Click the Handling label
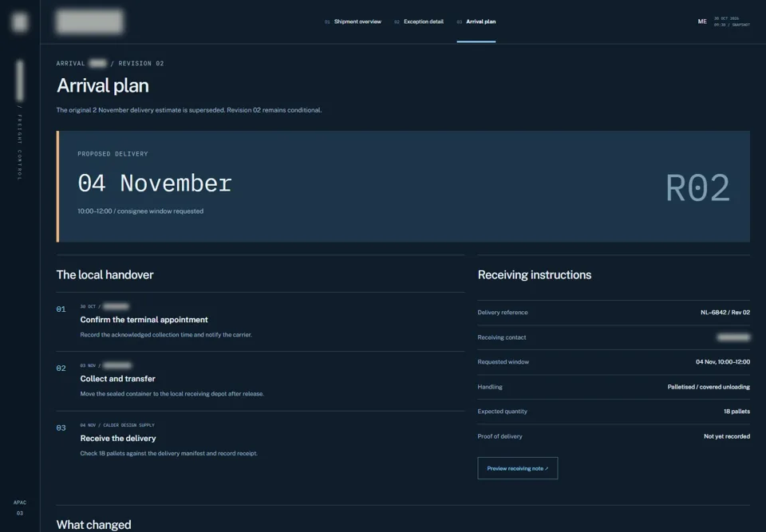The height and width of the screenshot is (532, 766). pos(489,387)
